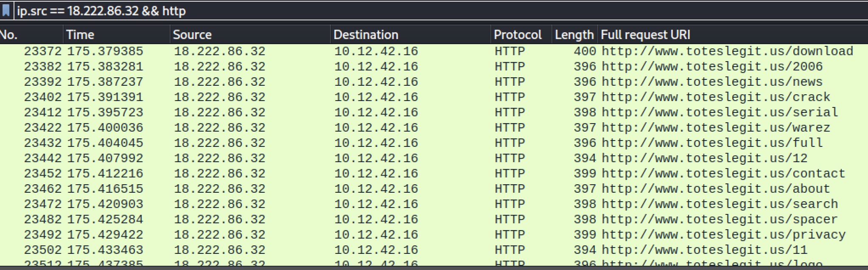
Task: Select packet 23382 with the /2006 URI
Action: point(424,67)
